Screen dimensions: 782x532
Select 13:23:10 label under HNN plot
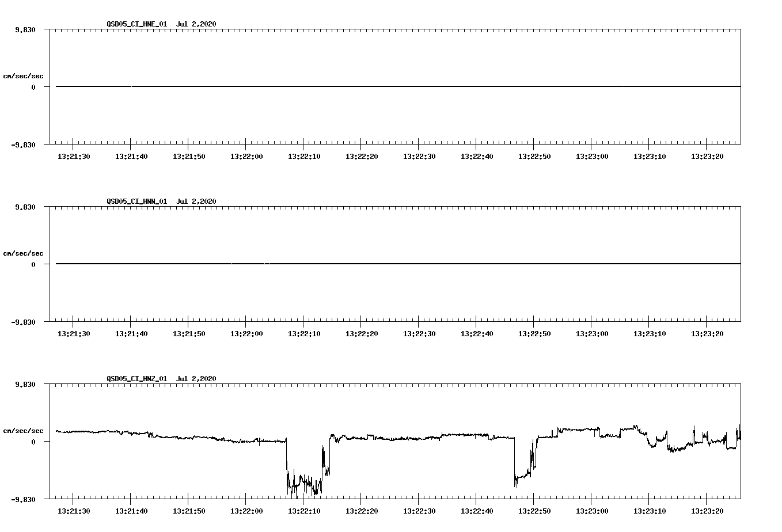coord(650,334)
